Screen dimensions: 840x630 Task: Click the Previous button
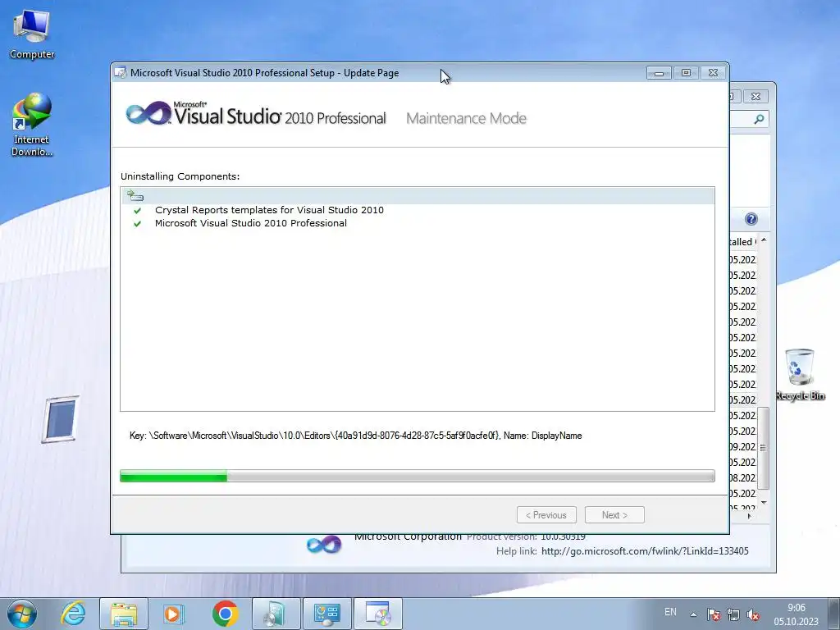[x=546, y=515]
